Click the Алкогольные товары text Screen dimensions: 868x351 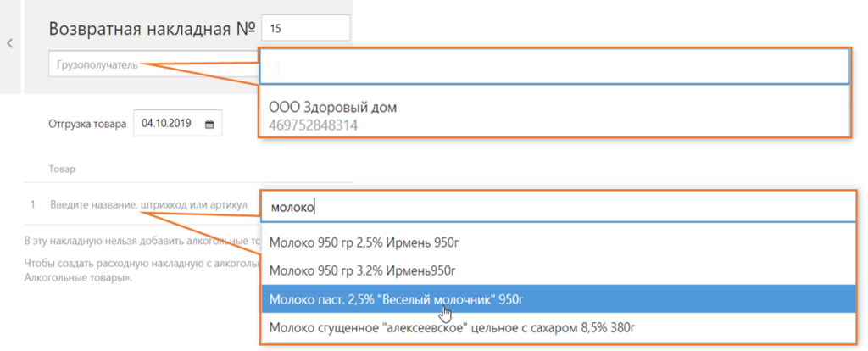click(78, 277)
